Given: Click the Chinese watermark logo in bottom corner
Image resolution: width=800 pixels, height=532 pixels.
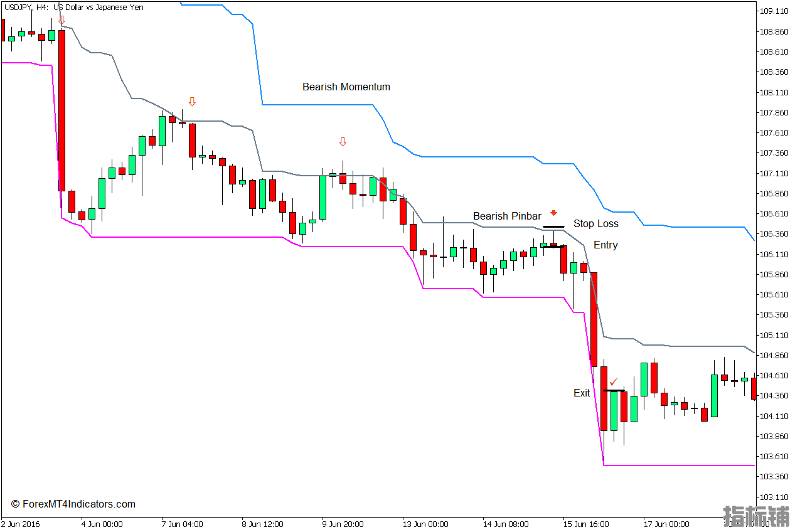Looking at the screenshot, I should coord(757,516).
